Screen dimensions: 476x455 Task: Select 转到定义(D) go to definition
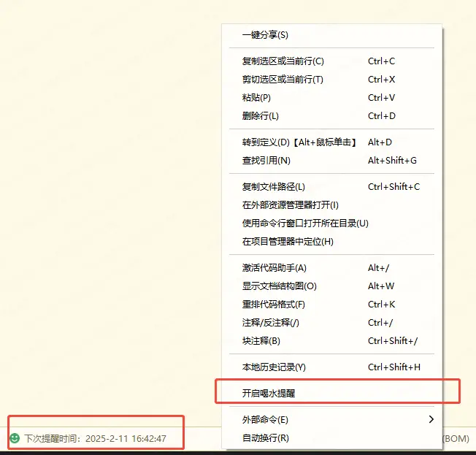(299, 142)
